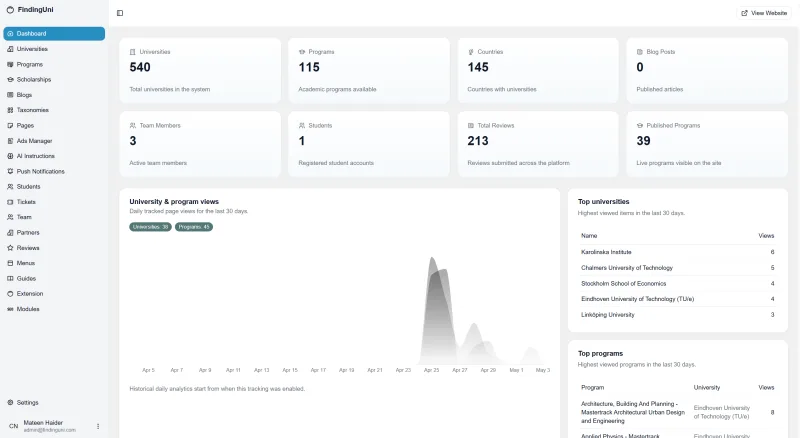Click the Push Notifications bell icon
Screen dimensions: 800x438
pos(10,172)
